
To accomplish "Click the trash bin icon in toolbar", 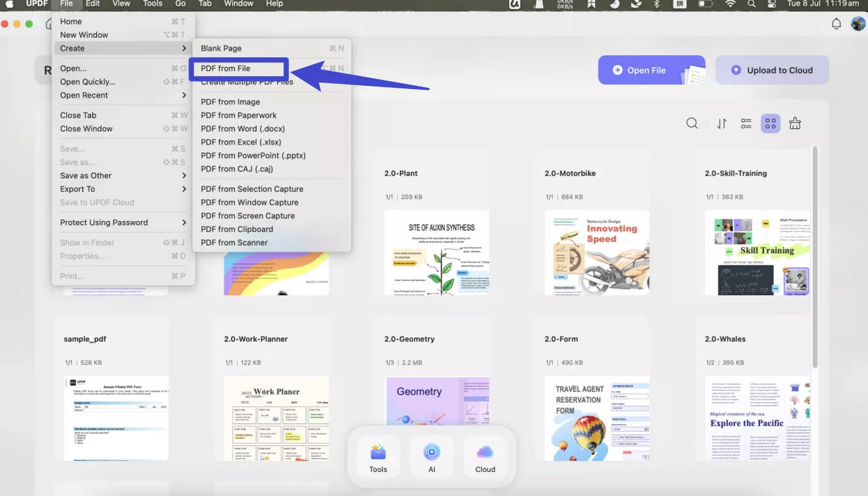I will tap(795, 124).
